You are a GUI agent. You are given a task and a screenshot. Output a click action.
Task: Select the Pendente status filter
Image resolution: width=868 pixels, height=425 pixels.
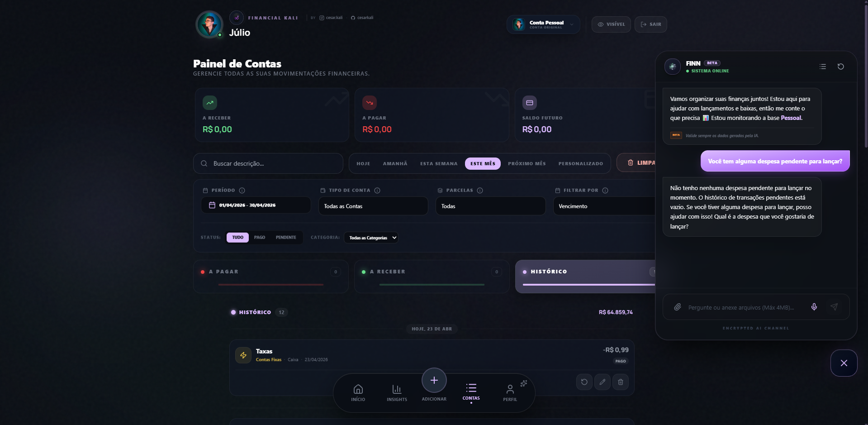point(286,238)
